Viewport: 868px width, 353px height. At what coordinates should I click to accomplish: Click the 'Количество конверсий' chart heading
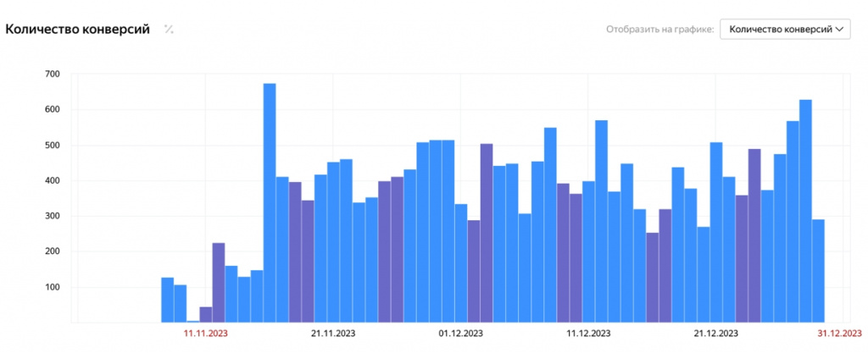pos(78,30)
